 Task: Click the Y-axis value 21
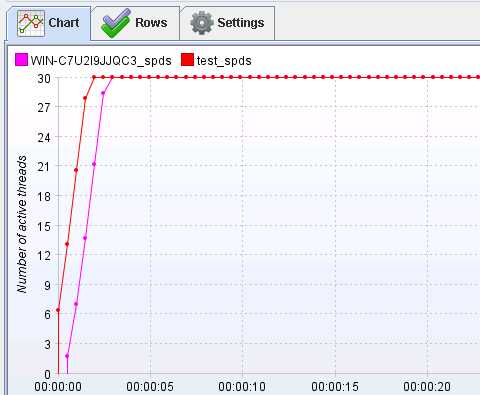point(44,167)
